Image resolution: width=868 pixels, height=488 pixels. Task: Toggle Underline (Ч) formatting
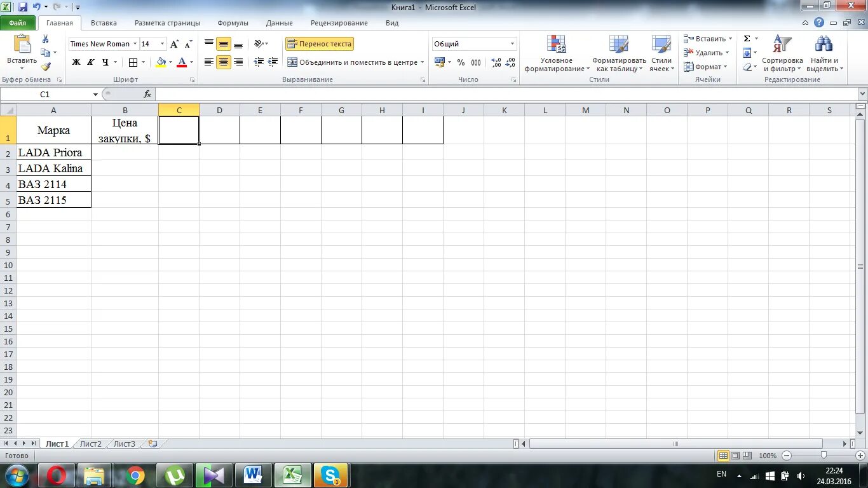[x=105, y=62]
